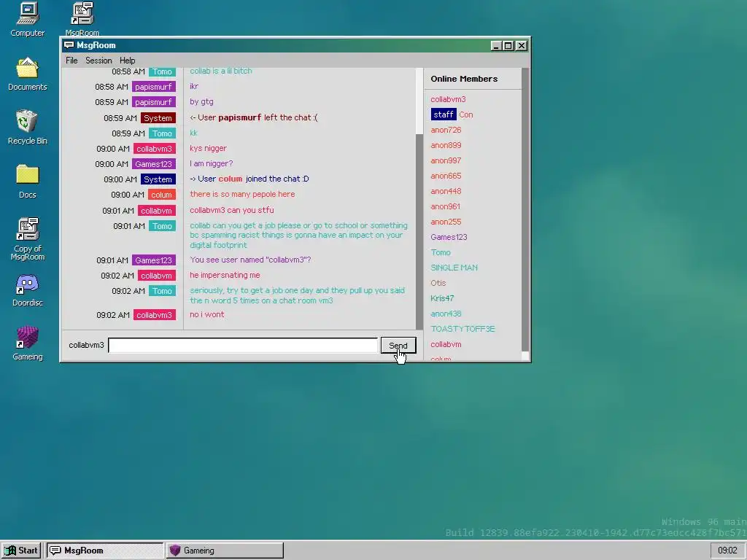The width and height of the screenshot is (747, 560).
Task: Select TOASTYTOFF3E in Online Members
Action: point(462,329)
